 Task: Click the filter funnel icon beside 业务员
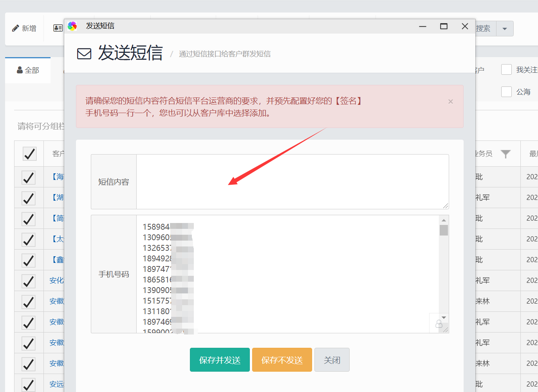click(x=506, y=154)
